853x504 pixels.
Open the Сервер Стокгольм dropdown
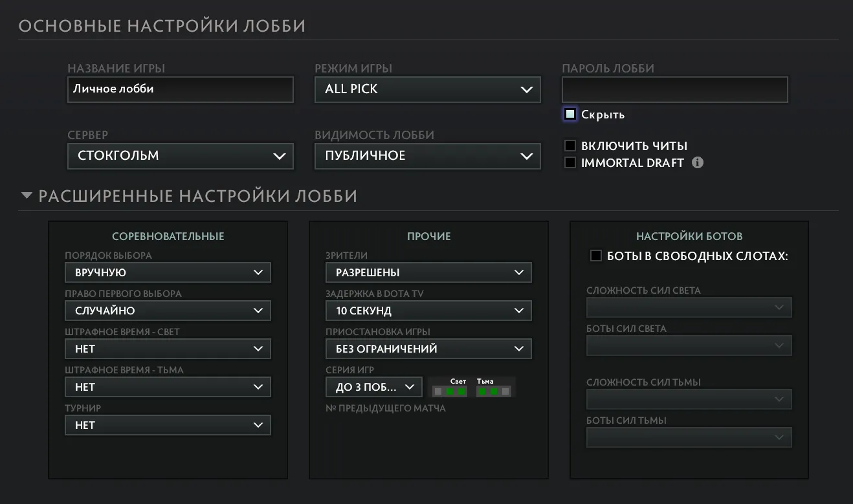pyautogui.click(x=181, y=156)
